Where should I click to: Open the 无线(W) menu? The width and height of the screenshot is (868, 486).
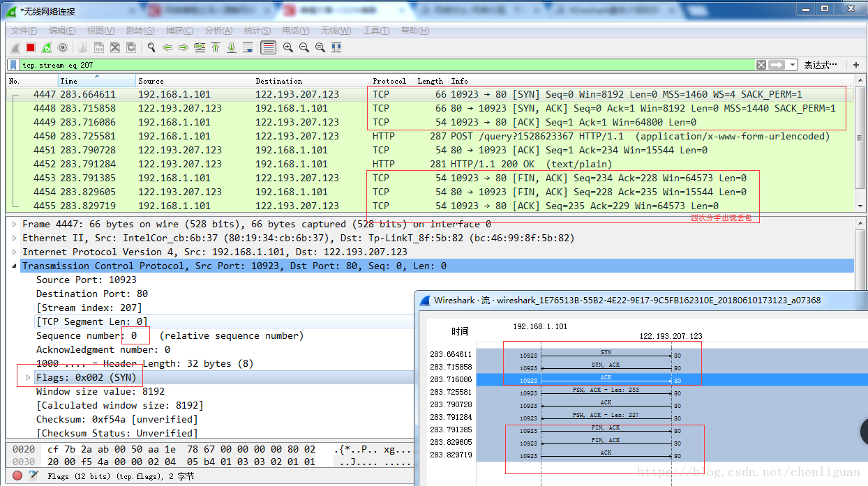pyautogui.click(x=336, y=31)
